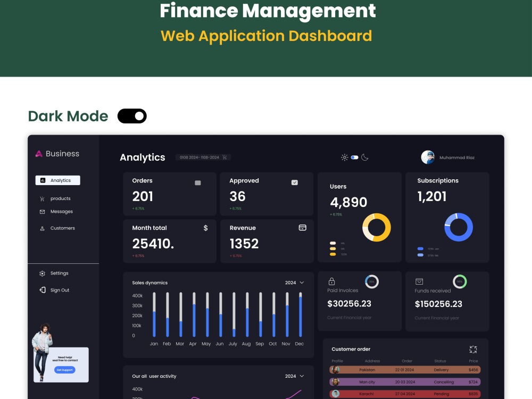Image resolution: width=532 pixels, height=399 pixels.
Task: Click the Man city row profile avatar
Action: point(335,382)
